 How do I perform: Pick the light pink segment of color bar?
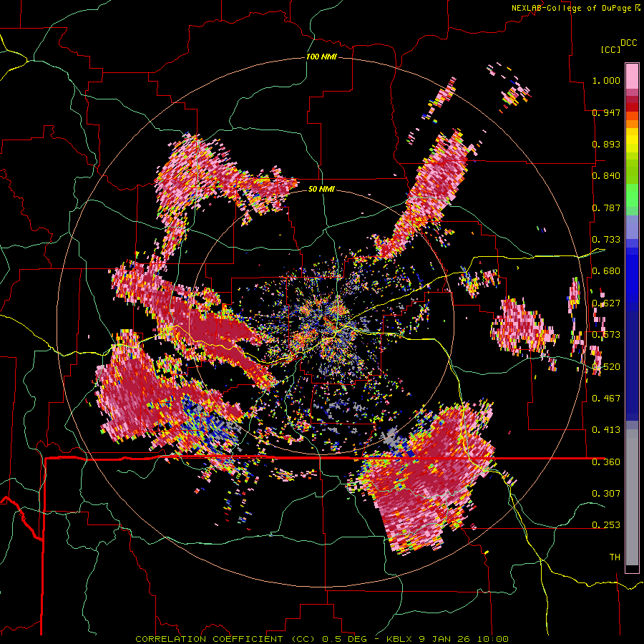point(632,76)
